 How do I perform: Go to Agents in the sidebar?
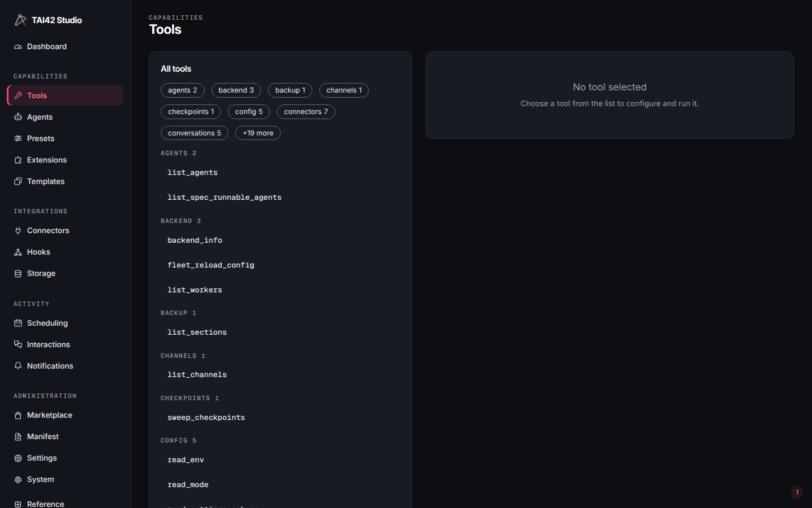(65, 117)
